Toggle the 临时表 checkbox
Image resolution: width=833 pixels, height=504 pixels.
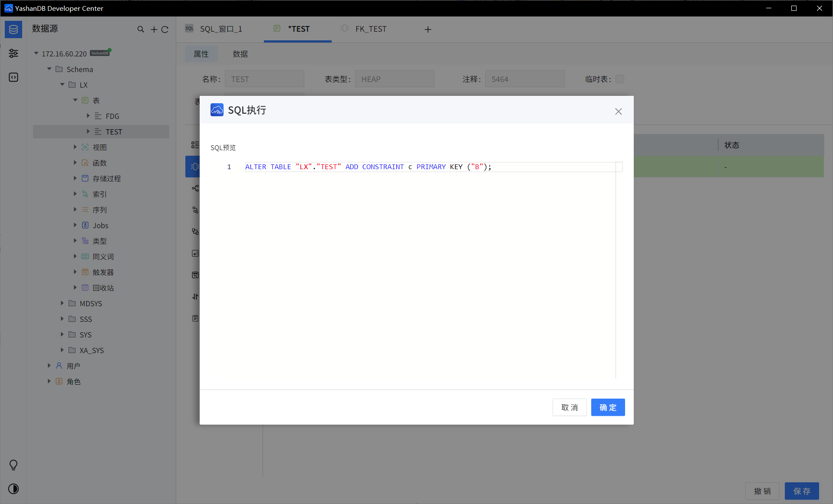pos(620,79)
